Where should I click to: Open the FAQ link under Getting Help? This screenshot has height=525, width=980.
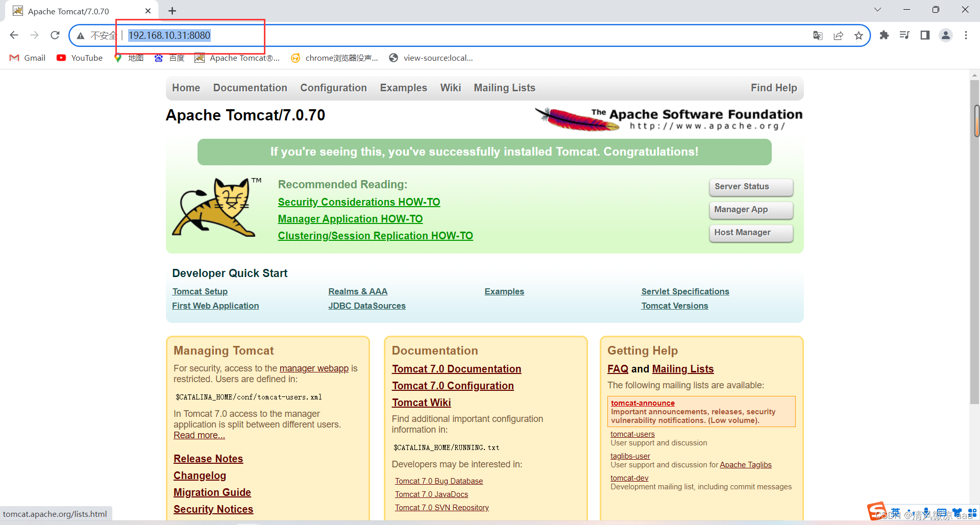pyautogui.click(x=618, y=369)
